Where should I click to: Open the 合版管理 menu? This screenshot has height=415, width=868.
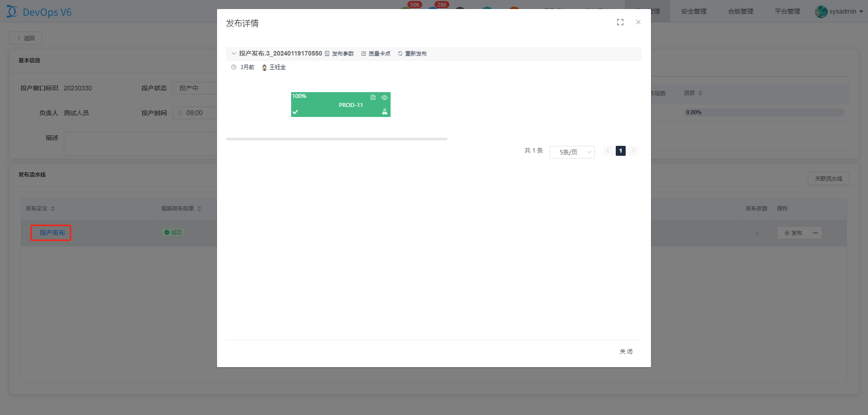(x=741, y=11)
